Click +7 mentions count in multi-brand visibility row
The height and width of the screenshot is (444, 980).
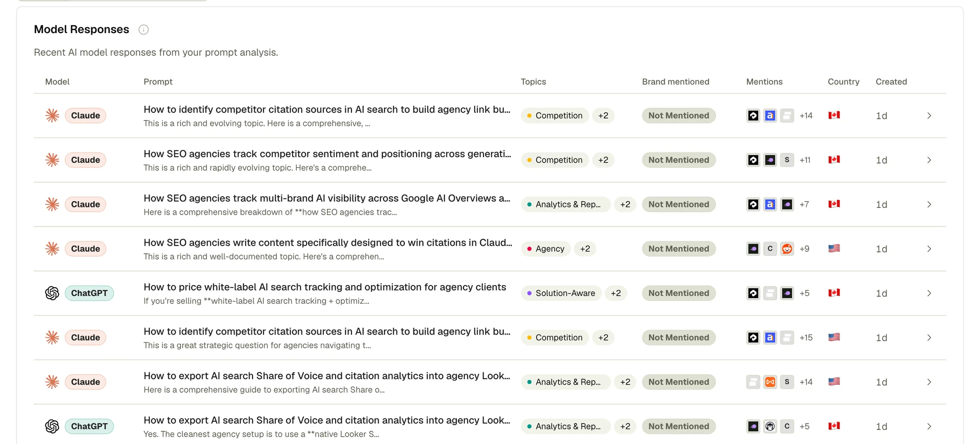804,204
